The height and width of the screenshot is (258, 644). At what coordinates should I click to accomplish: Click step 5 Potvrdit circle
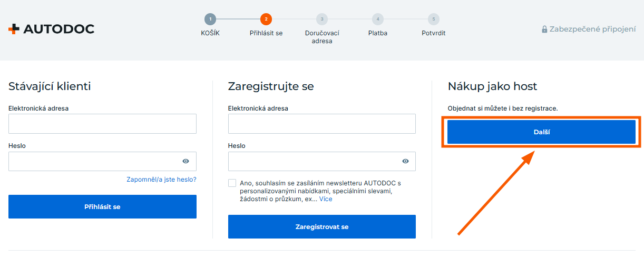coord(433,19)
